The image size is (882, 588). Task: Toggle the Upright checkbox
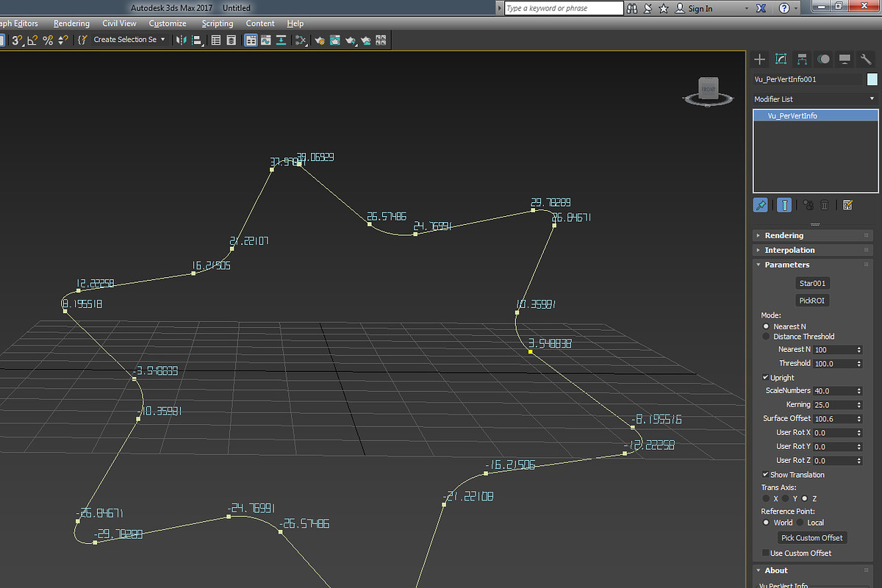point(766,377)
